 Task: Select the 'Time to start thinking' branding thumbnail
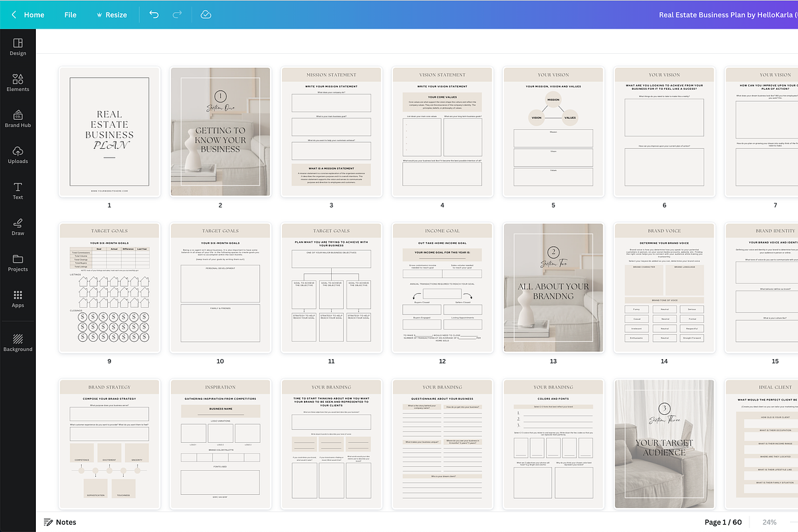point(331,444)
